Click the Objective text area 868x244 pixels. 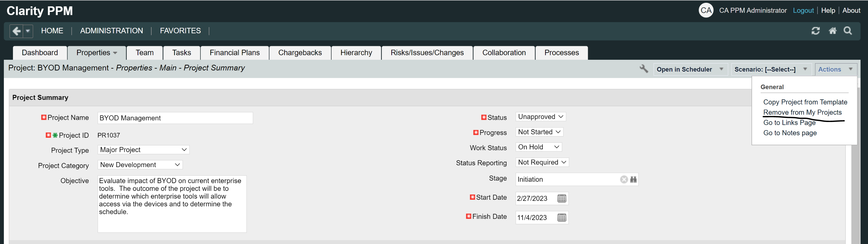coord(172,204)
